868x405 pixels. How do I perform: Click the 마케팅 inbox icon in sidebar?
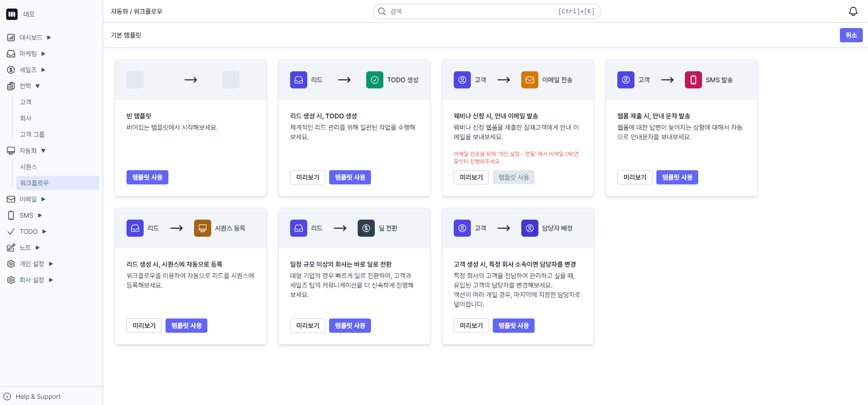point(11,54)
